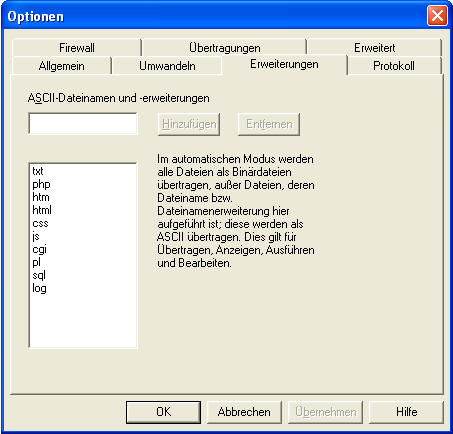Click the Erweiterungen tab
Screen dimensions: 453x434
click(284, 64)
